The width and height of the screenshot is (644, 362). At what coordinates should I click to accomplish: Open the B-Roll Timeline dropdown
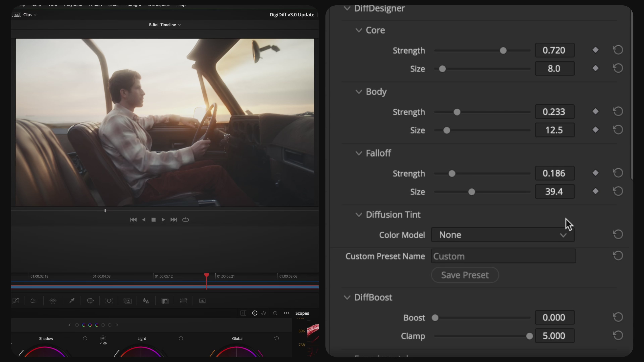pyautogui.click(x=165, y=25)
